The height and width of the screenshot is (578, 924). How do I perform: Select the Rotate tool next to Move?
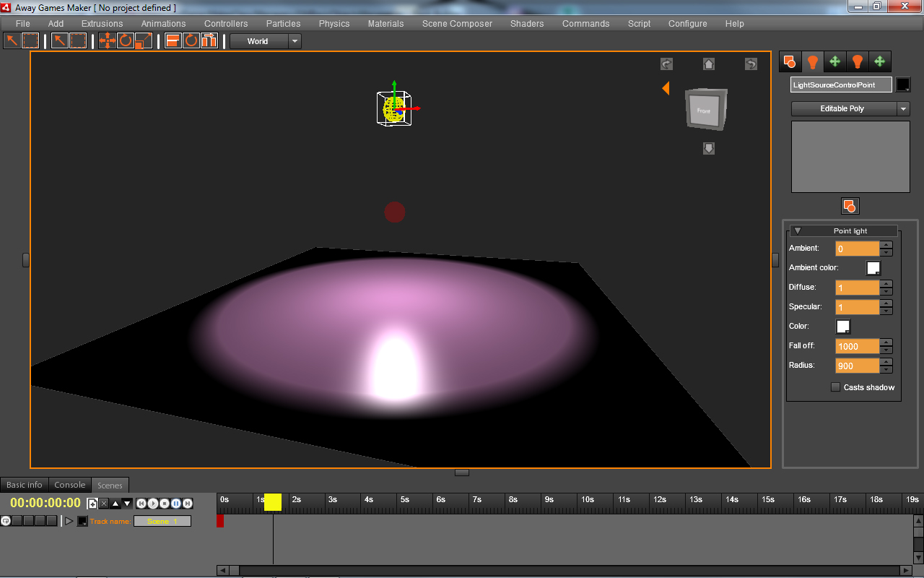(126, 40)
